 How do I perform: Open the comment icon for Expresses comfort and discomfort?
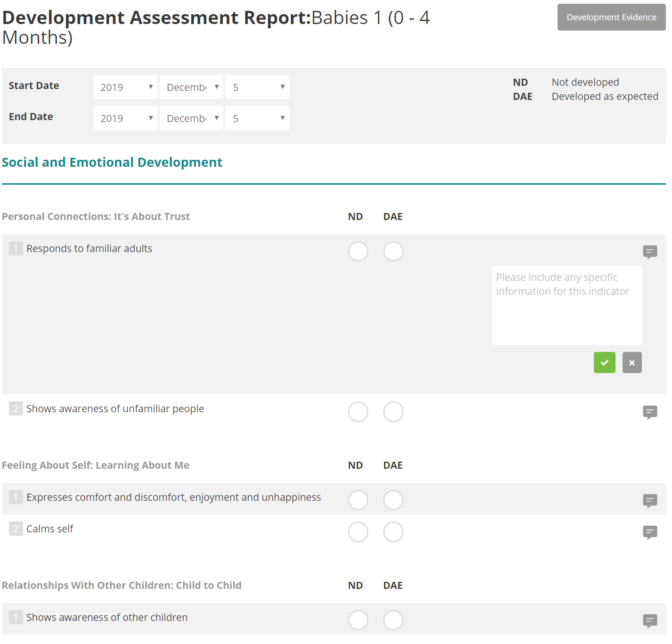click(650, 501)
